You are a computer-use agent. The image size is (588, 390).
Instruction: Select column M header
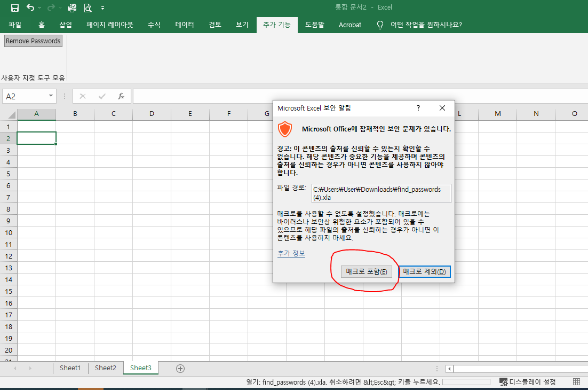pos(498,114)
